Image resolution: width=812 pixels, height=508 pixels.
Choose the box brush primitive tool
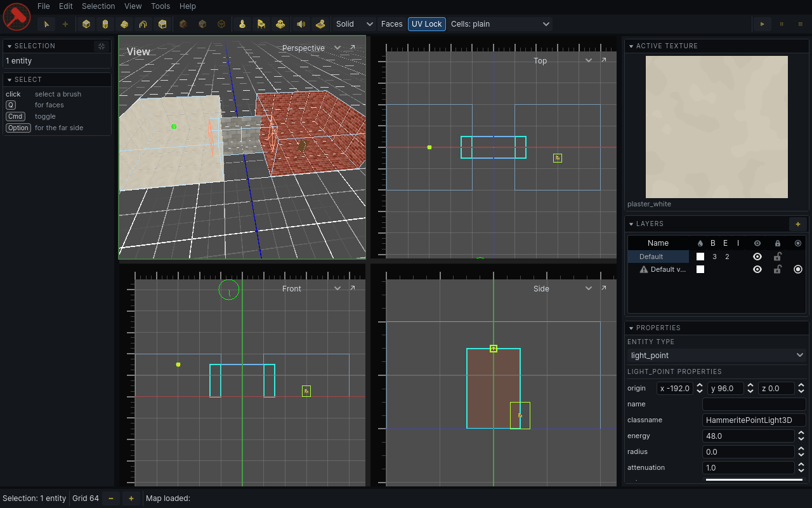click(86, 24)
